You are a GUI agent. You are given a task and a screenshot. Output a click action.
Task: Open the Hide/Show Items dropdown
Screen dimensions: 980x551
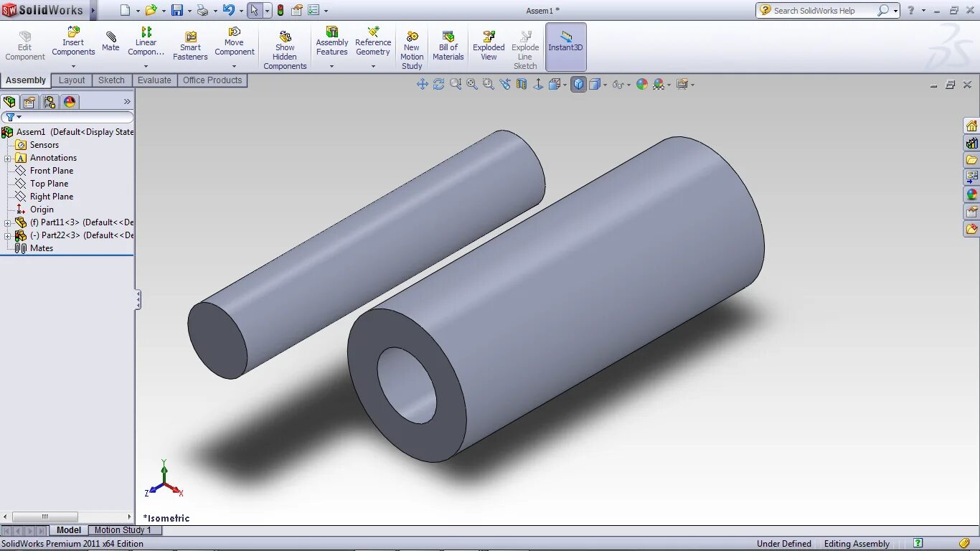tap(628, 85)
